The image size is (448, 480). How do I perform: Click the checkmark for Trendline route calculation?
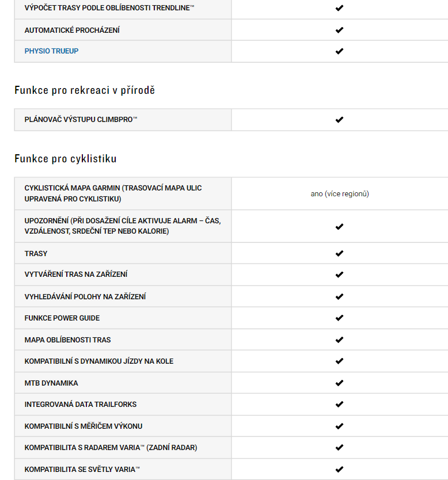[x=339, y=8]
